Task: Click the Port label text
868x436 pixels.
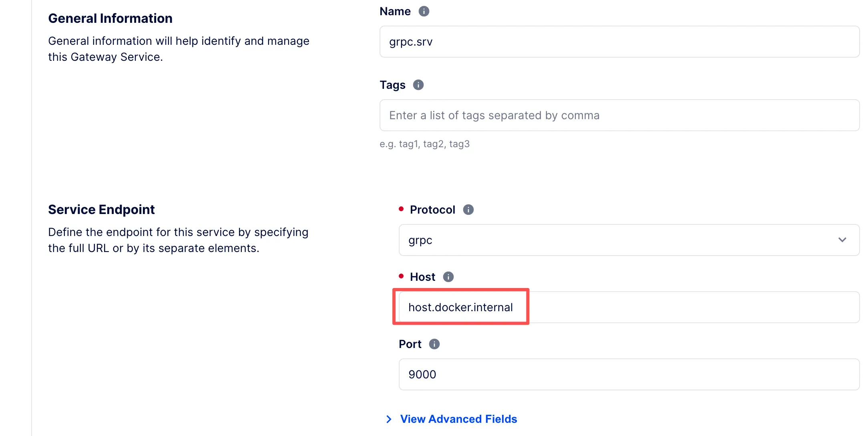Action: pos(410,344)
